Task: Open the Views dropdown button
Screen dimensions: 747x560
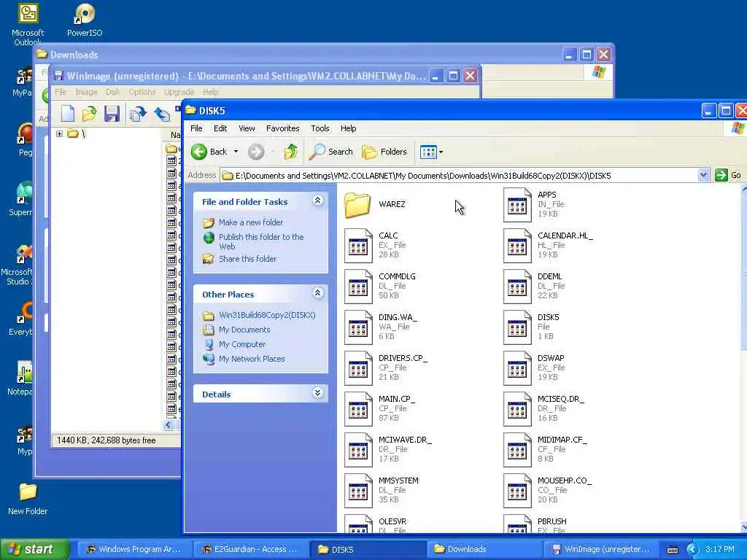Action: click(432, 152)
